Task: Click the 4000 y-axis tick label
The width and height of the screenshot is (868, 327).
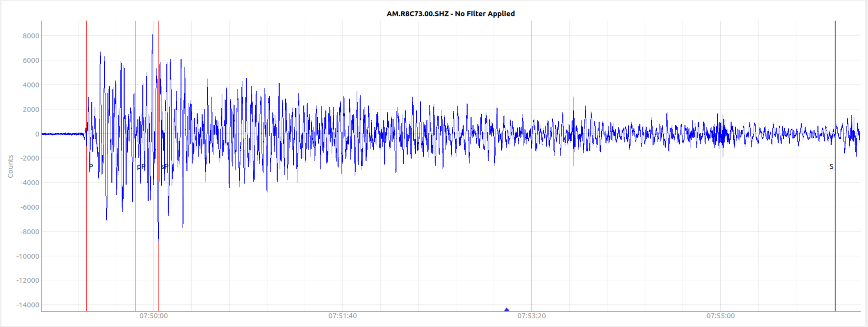Action: coord(31,85)
